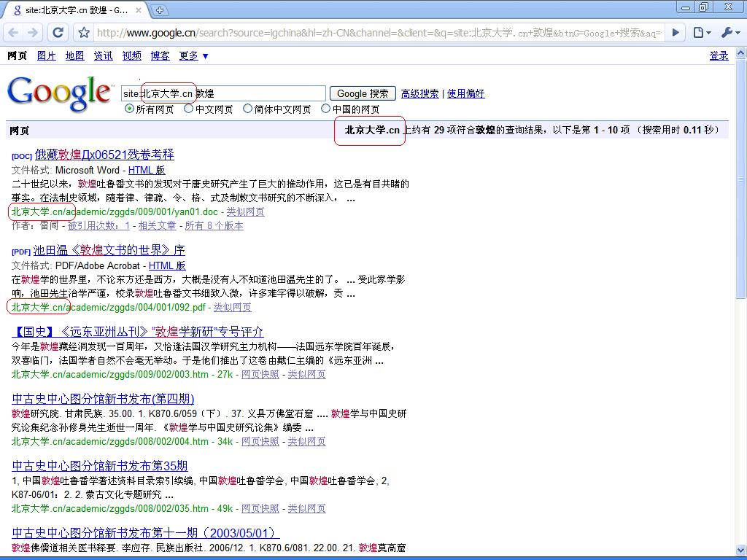Open HTML 版 of the PDF/Adobe Acrobat result
Image resolution: width=747 pixels, height=560 pixels.
[167, 265]
